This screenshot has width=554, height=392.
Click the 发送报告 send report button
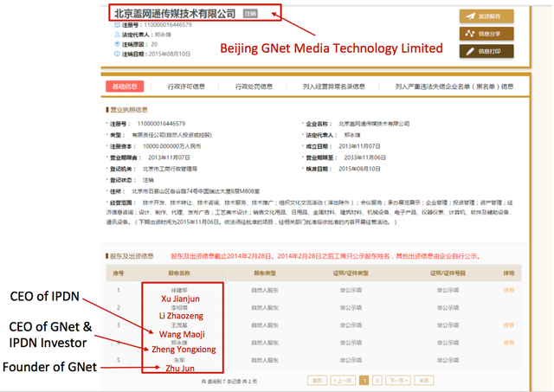[486, 16]
